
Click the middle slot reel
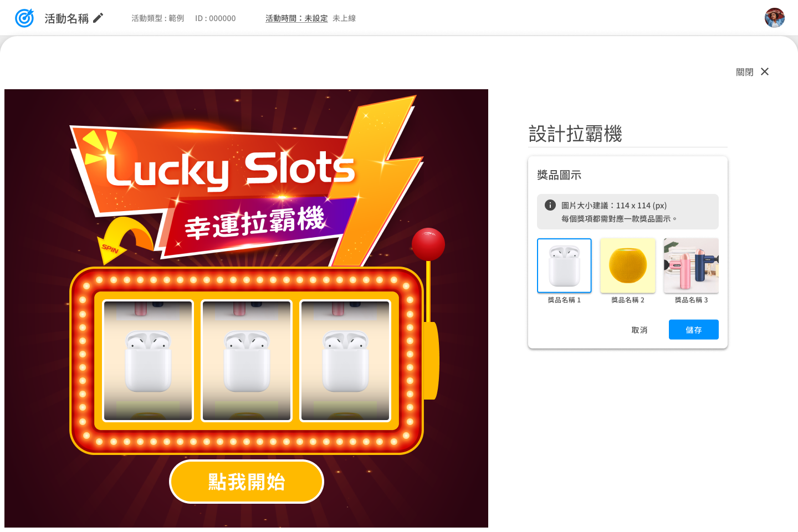point(247,361)
